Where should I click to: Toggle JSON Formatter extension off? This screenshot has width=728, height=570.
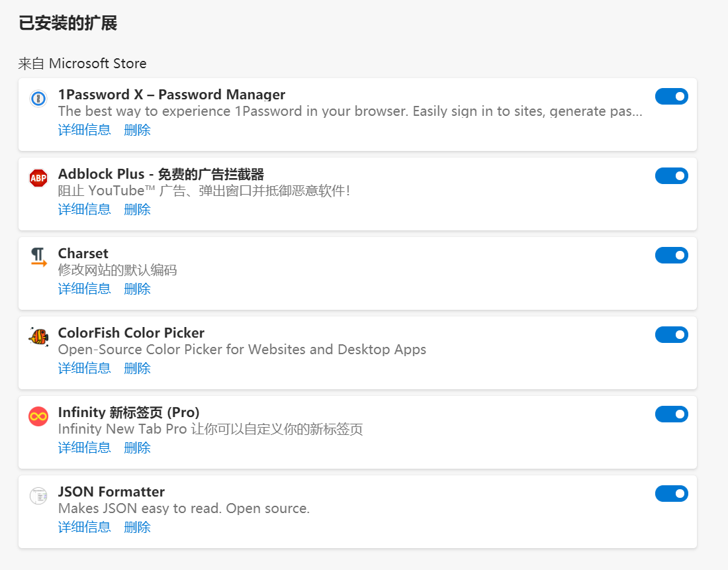click(671, 493)
